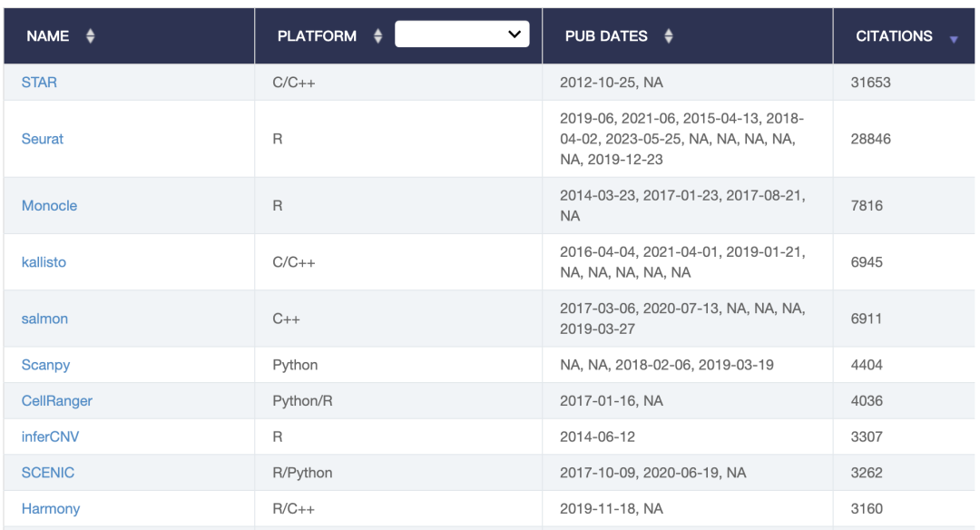
Task: Click the CITATIONS column header text
Action: [x=894, y=36]
